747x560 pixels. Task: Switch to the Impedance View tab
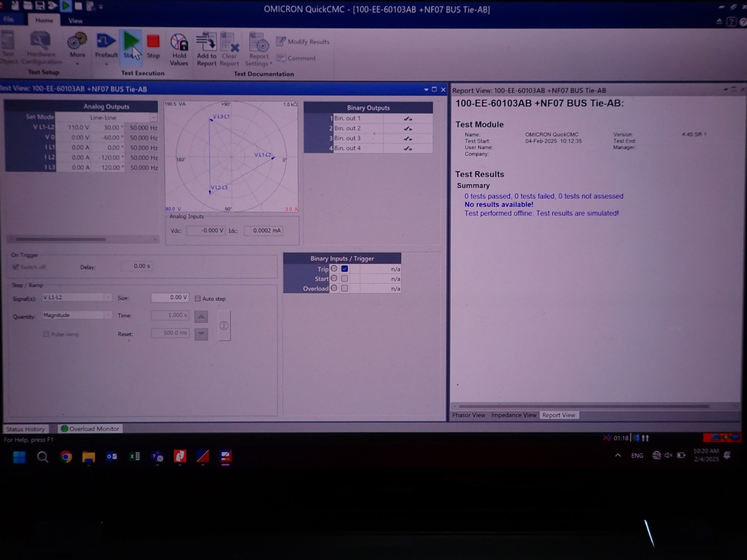pyautogui.click(x=514, y=415)
